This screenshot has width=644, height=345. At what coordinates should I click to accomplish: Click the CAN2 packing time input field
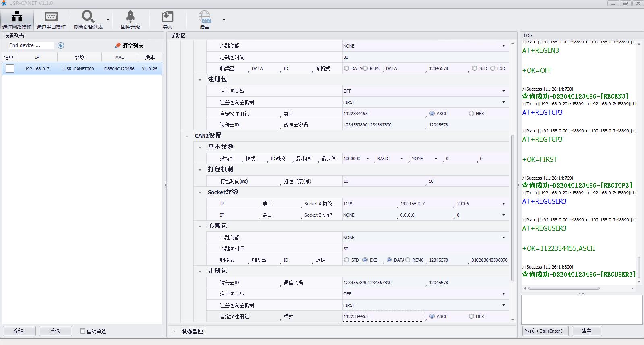point(383,181)
